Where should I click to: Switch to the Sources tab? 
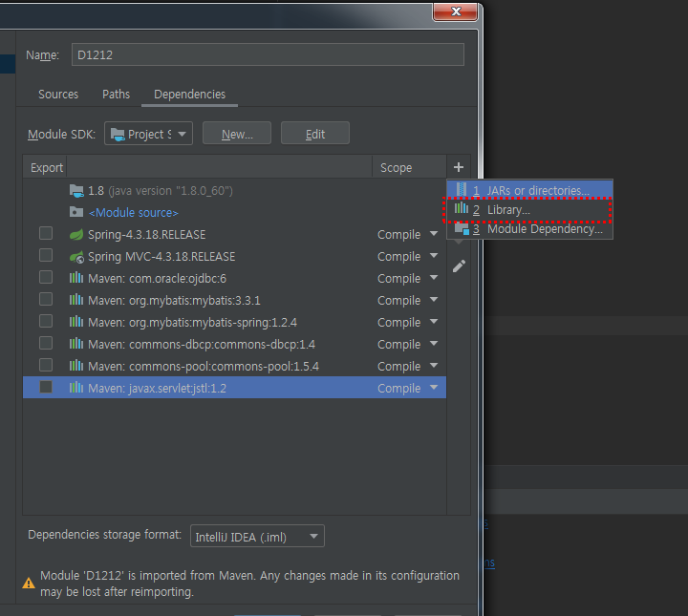(58, 95)
